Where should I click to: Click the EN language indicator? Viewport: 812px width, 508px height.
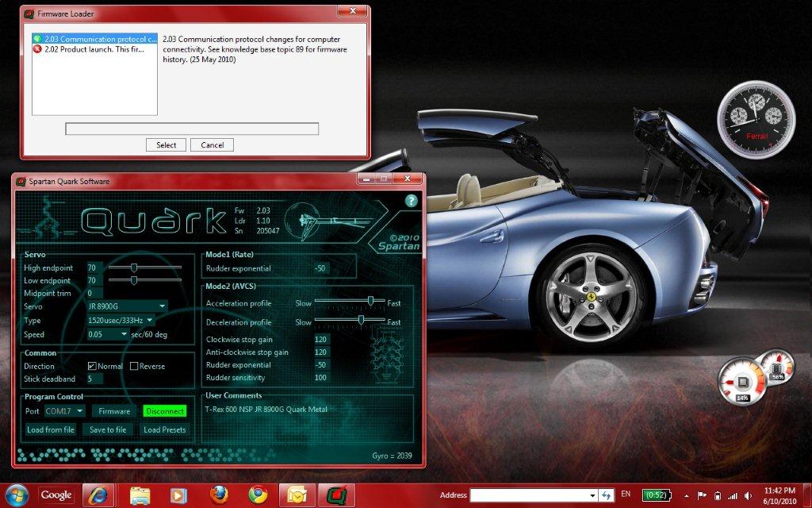point(626,494)
